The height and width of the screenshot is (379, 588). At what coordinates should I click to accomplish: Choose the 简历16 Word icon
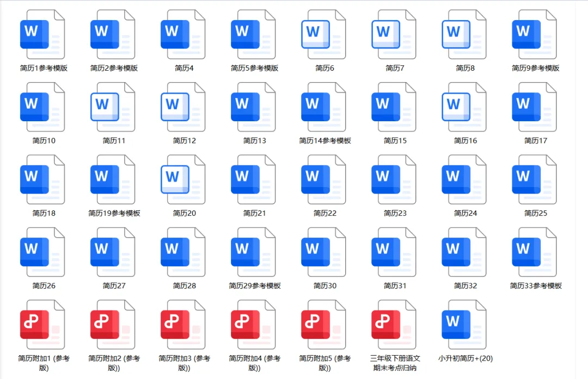[x=464, y=107]
